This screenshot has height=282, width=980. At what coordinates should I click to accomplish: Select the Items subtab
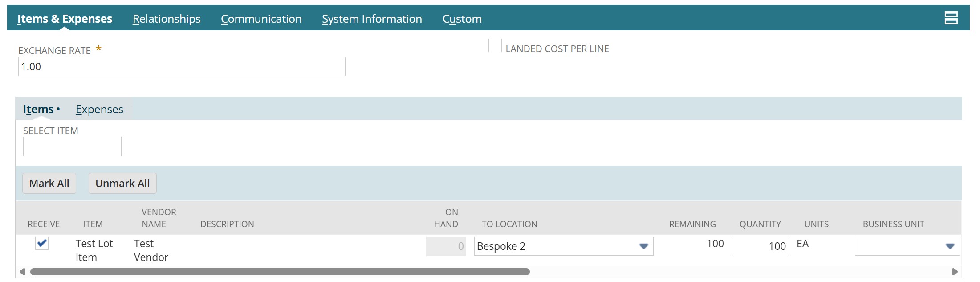click(x=38, y=109)
